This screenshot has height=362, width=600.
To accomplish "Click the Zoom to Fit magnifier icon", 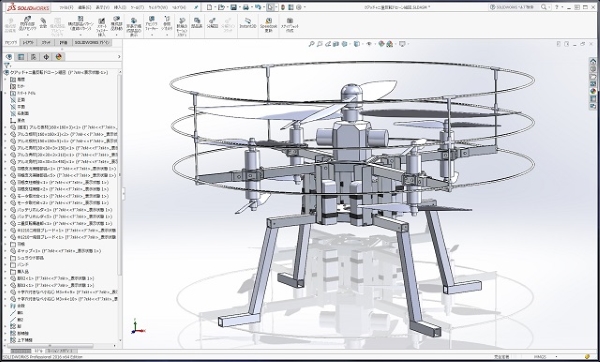I will 311,44.
